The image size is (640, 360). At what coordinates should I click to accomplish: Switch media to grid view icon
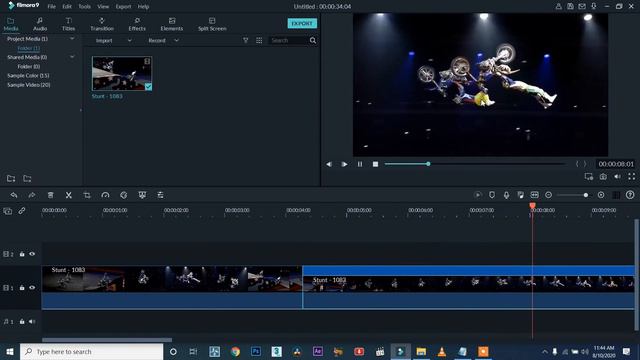coord(259,40)
